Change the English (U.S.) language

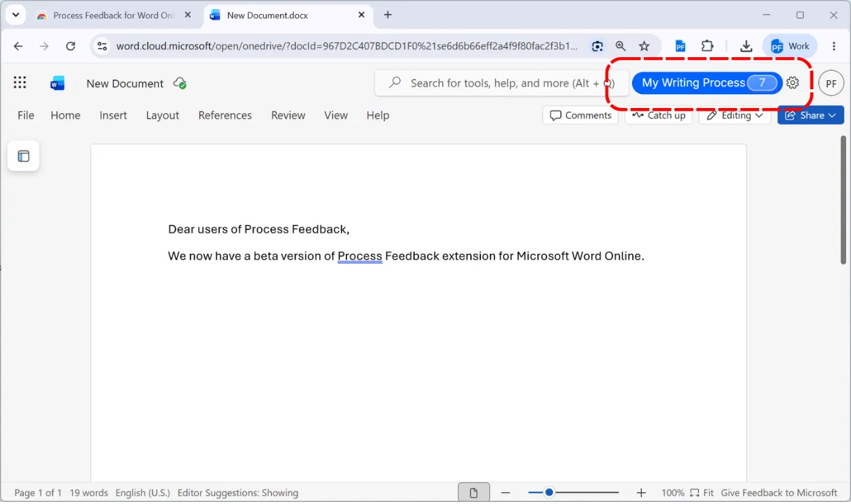click(143, 493)
